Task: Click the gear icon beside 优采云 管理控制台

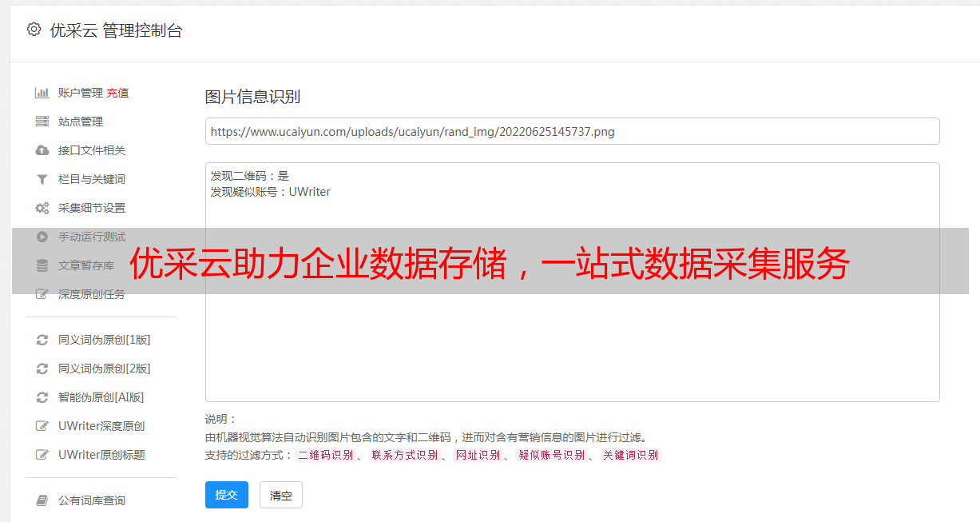Action: click(34, 30)
